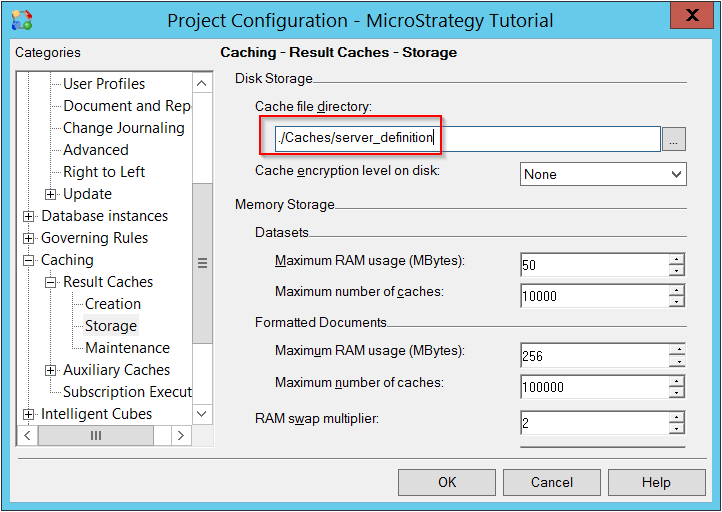722x512 pixels.
Task: Decrease RAM swap multiplier value
Action: [677, 429]
